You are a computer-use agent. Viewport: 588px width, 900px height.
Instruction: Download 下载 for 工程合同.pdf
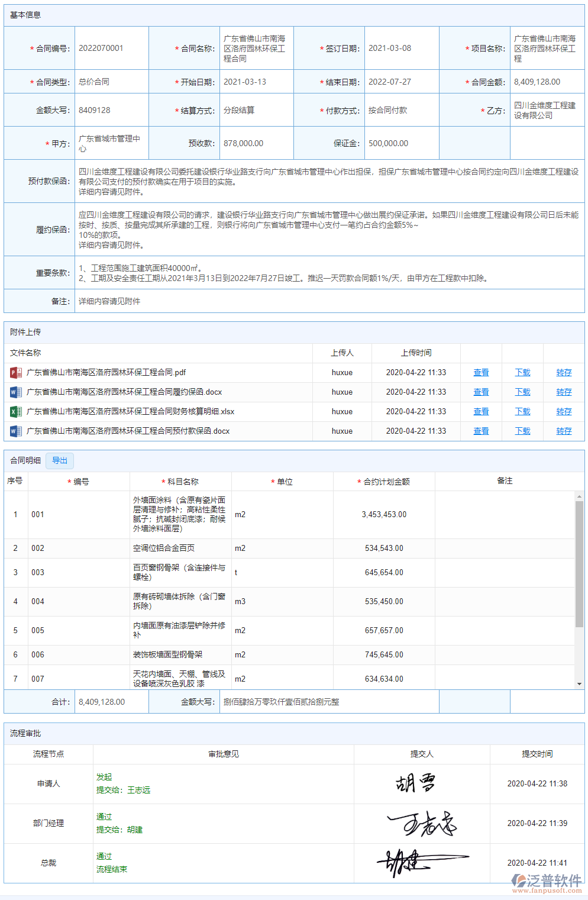click(x=522, y=373)
